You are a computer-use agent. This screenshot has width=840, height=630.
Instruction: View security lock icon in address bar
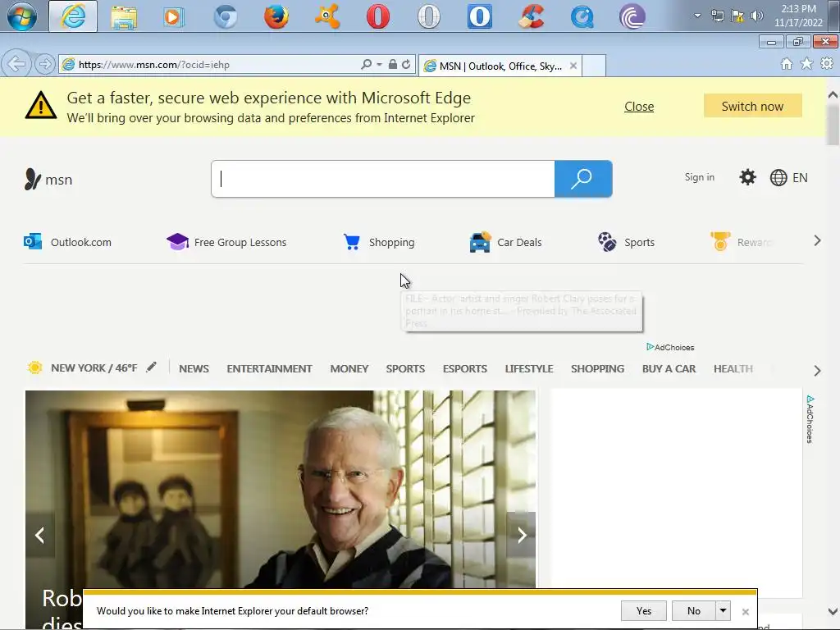tap(393, 64)
